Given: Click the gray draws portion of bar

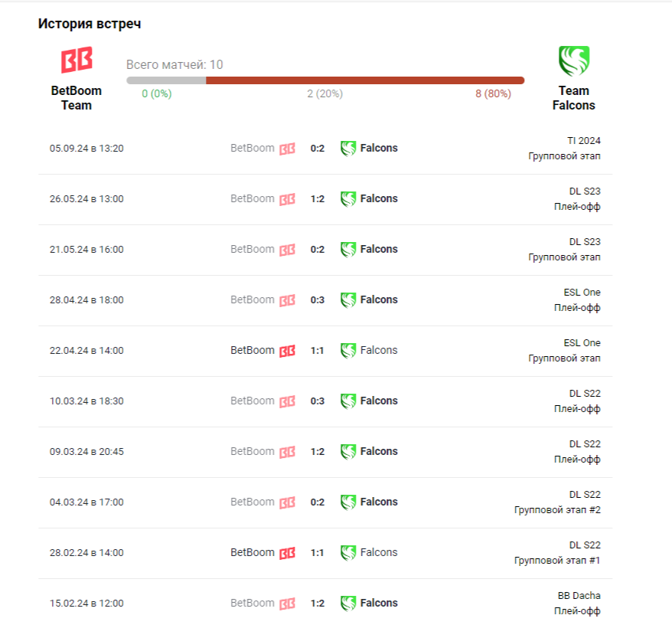Looking at the screenshot, I should click(x=166, y=80).
